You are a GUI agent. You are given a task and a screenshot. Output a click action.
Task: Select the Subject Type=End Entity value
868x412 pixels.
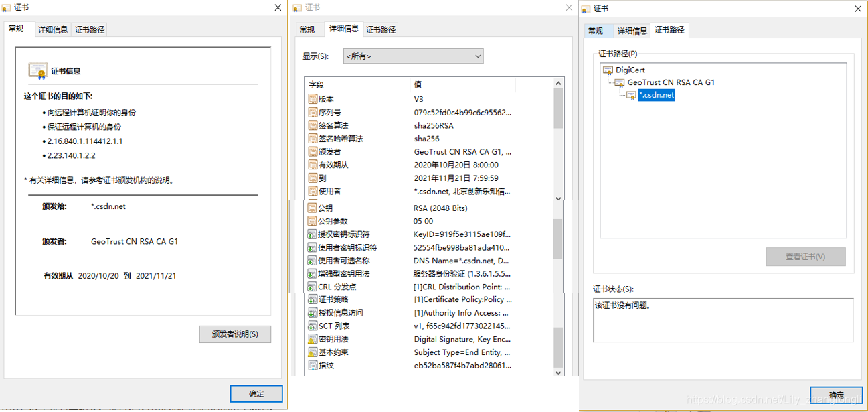[462, 352]
